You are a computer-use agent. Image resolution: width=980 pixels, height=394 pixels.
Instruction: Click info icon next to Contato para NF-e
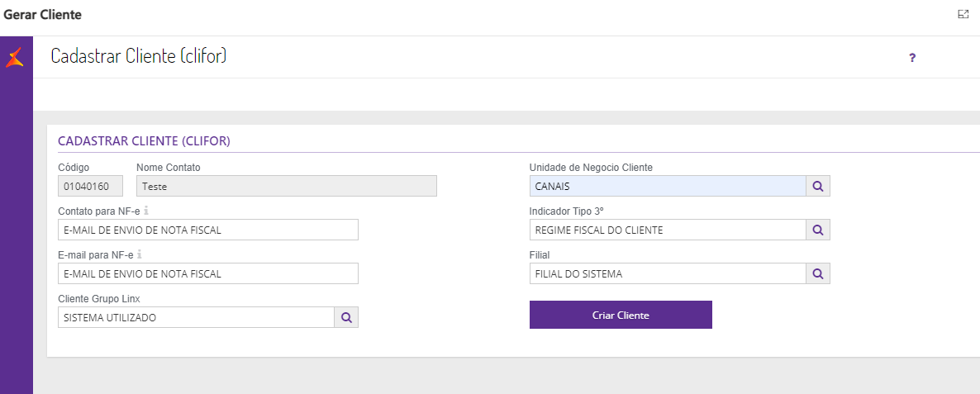pos(146,211)
